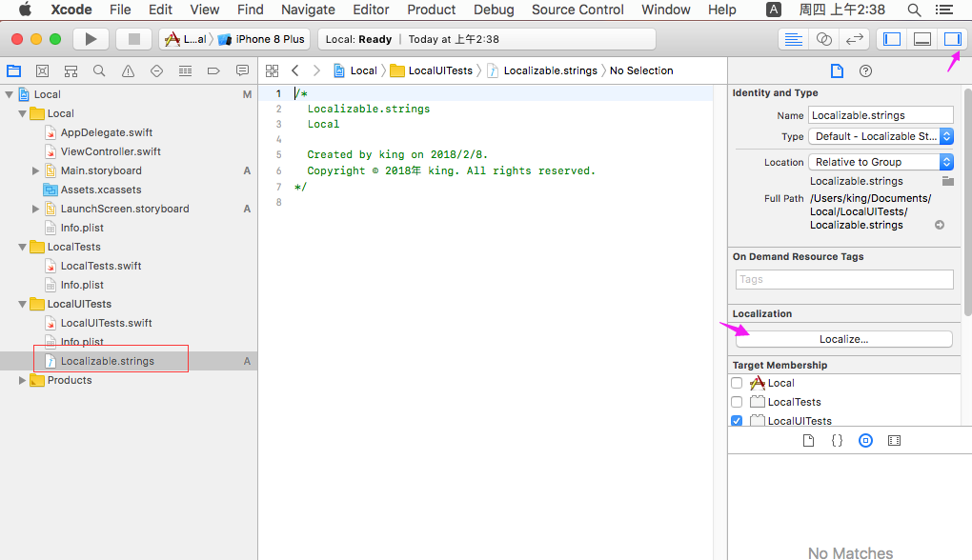The image size is (972, 560).
Task: Select the Standard editor icon
Action: pos(794,39)
